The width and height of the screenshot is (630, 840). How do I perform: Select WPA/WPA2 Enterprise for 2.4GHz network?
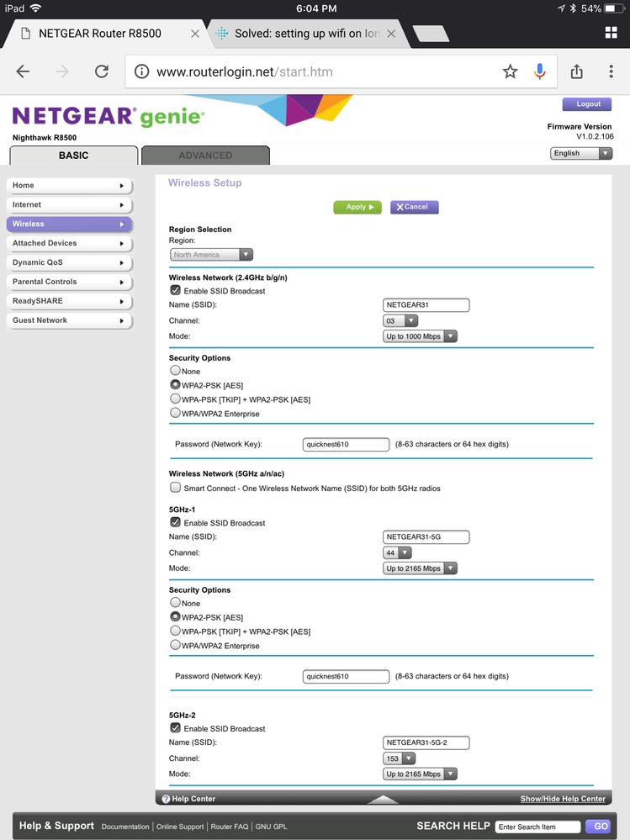[175, 414]
